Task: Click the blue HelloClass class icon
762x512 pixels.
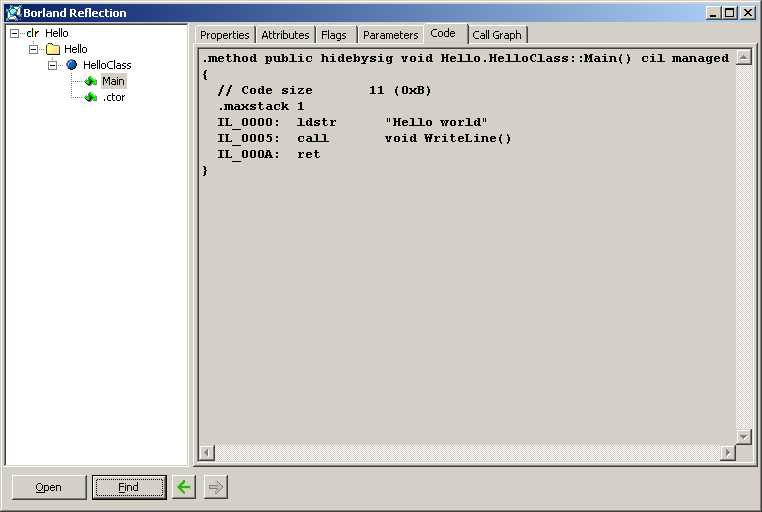Action: coord(72,65)
